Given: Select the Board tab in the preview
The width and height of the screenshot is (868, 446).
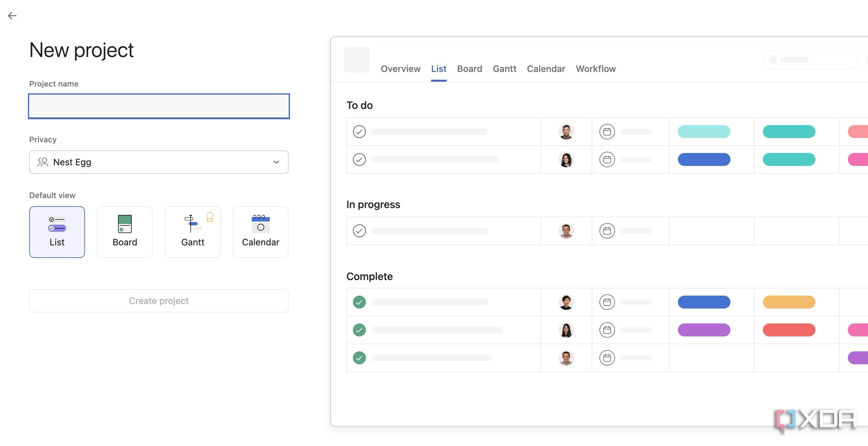Looking at the screenshot, I should (x=470, y=69).
